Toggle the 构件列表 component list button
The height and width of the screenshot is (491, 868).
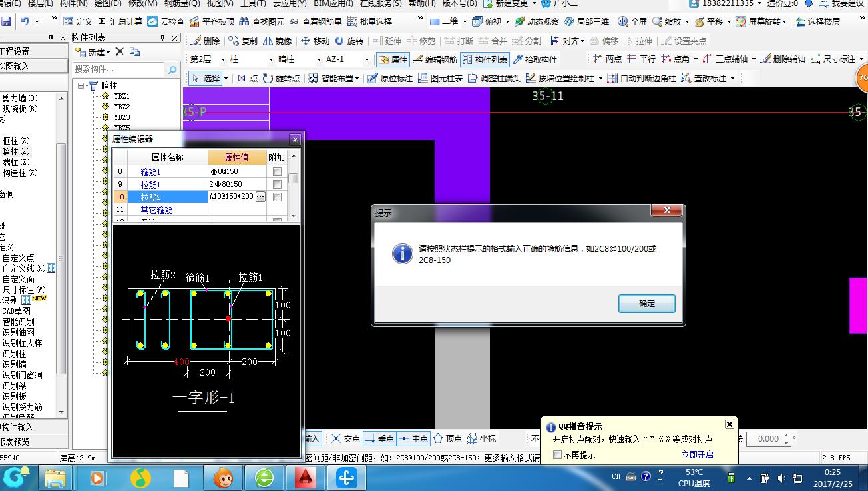pos(485,59)
